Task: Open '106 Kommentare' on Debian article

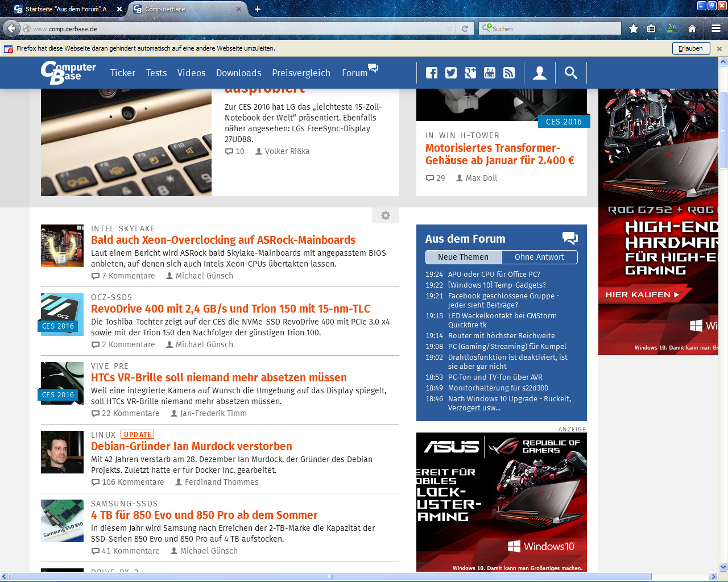Action: point(128,482)
